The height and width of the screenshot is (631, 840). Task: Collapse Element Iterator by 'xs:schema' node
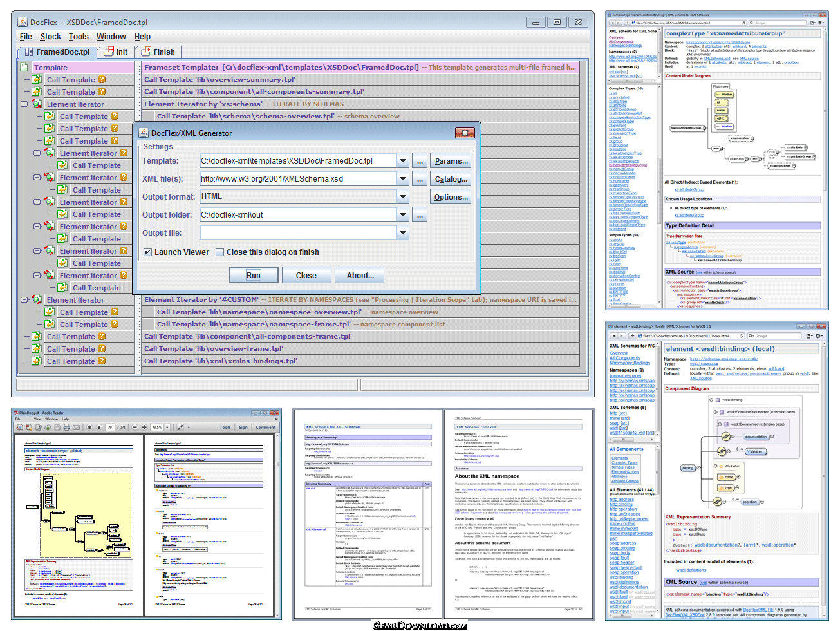[x=24, y=104]
